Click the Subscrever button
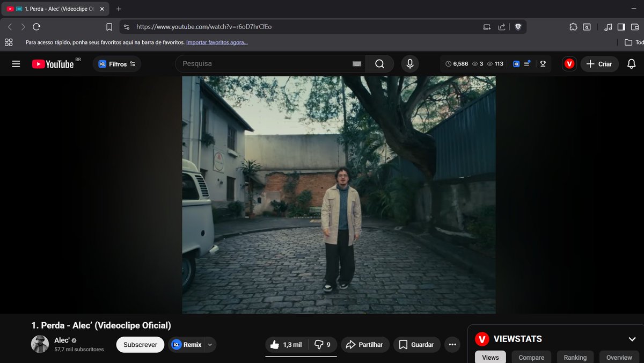This screenshot has height=363, width=644. (140, 344)
